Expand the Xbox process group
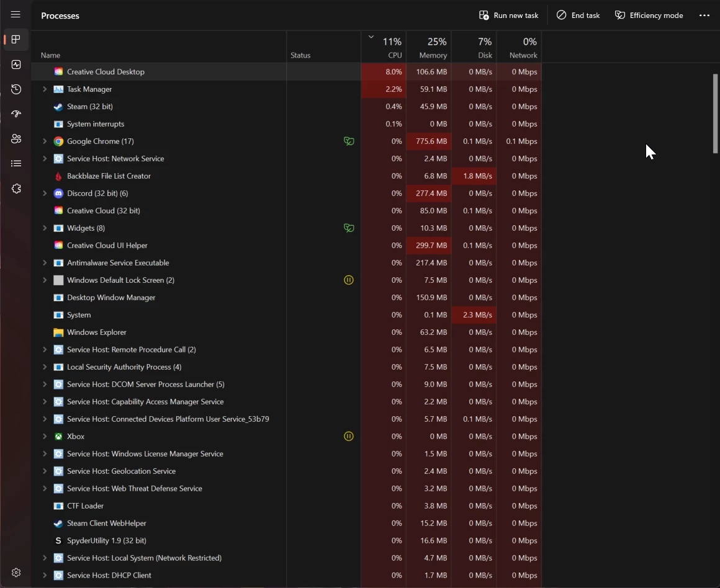 pos(45,437)
